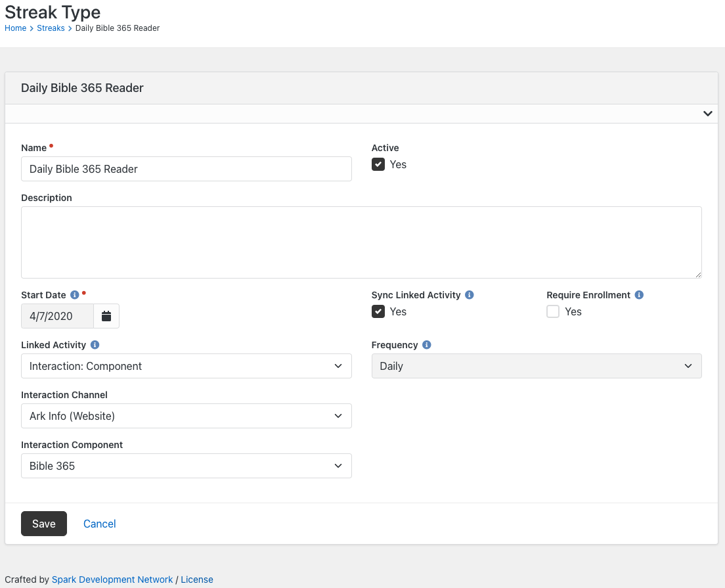Go to Home breadcrumb link
Image resolution: width=725 pixels, height=588 pixels.
click(x=15, y=28)
